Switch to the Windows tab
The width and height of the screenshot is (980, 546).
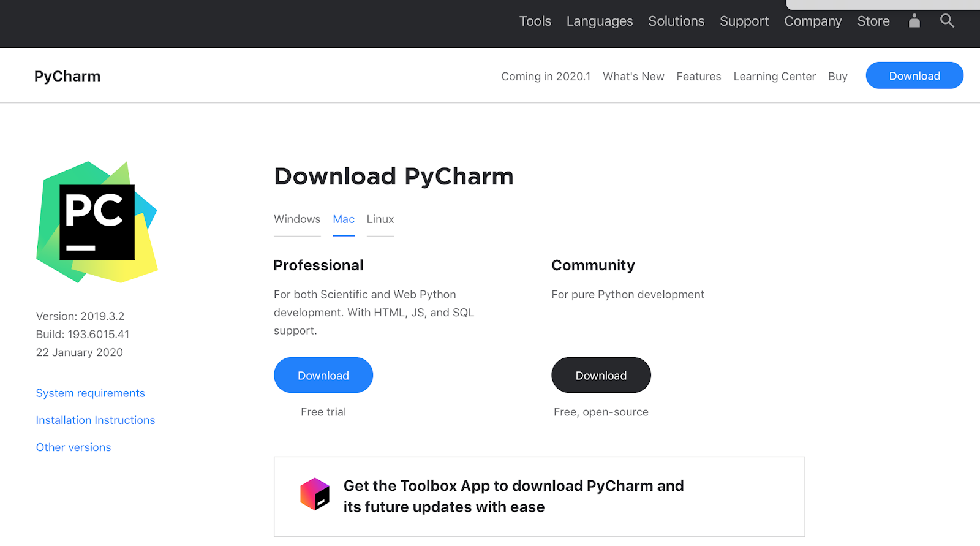click(297, 219)
